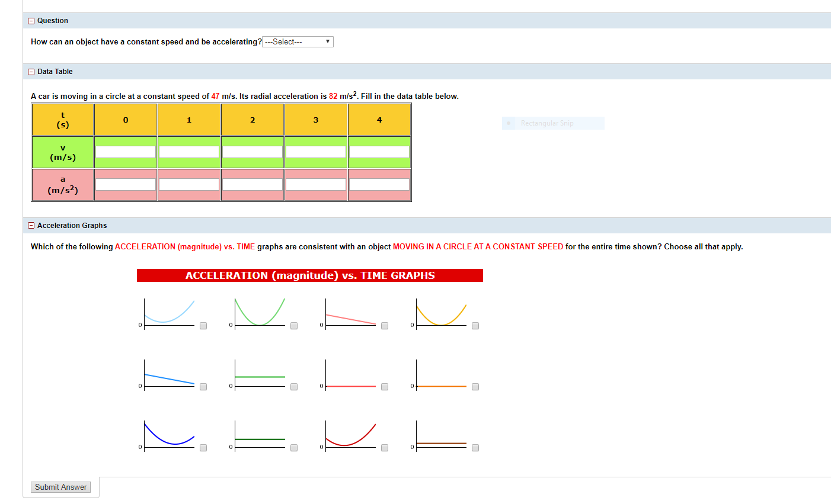Check the brown horizontal line graph
The image size is (831, 504).
point(475,448)
